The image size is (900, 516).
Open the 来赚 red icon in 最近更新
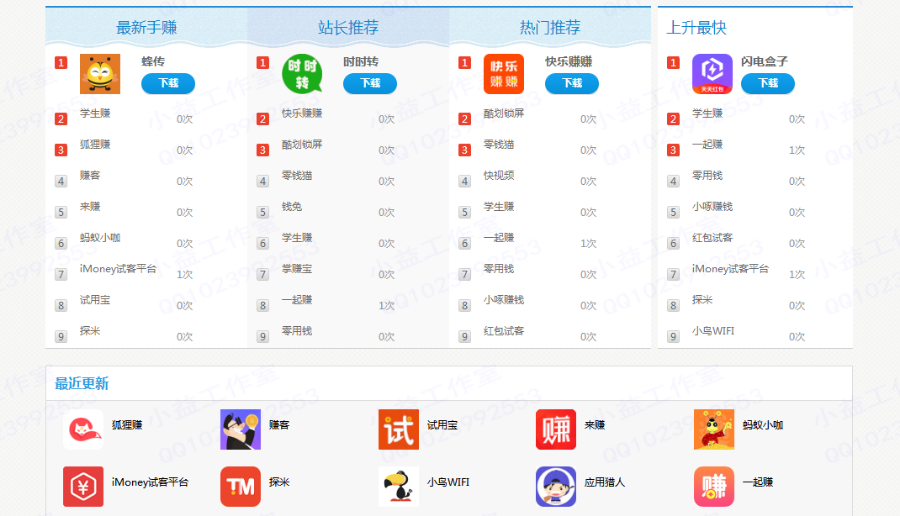(556, 429)
